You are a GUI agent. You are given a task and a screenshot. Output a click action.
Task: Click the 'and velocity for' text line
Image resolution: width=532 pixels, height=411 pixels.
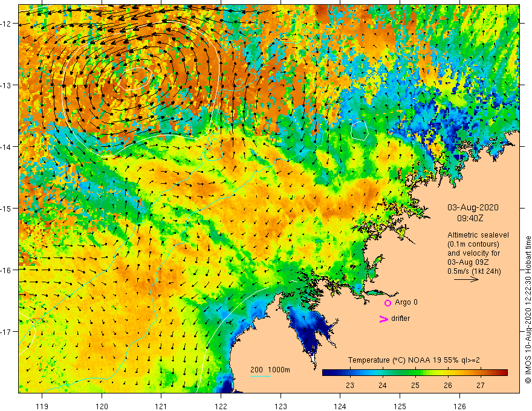tap(473, 253)
